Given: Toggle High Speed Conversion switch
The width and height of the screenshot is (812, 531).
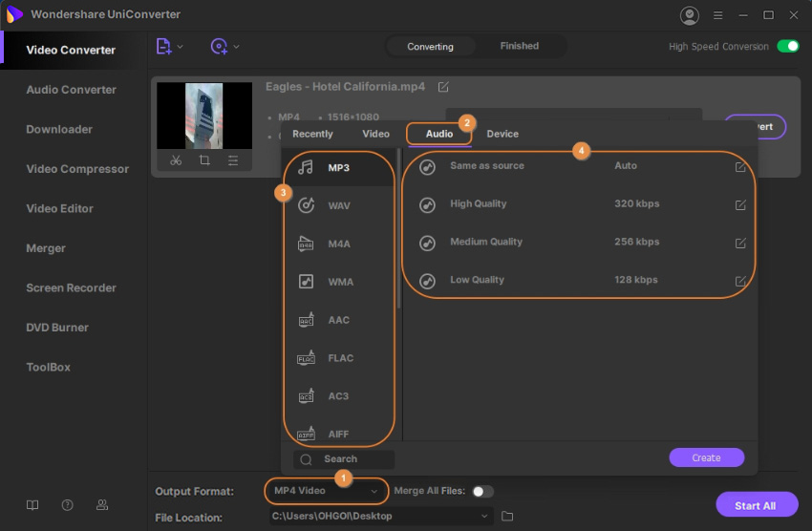Looking at the screenshot, I should [x=787, y=46].
